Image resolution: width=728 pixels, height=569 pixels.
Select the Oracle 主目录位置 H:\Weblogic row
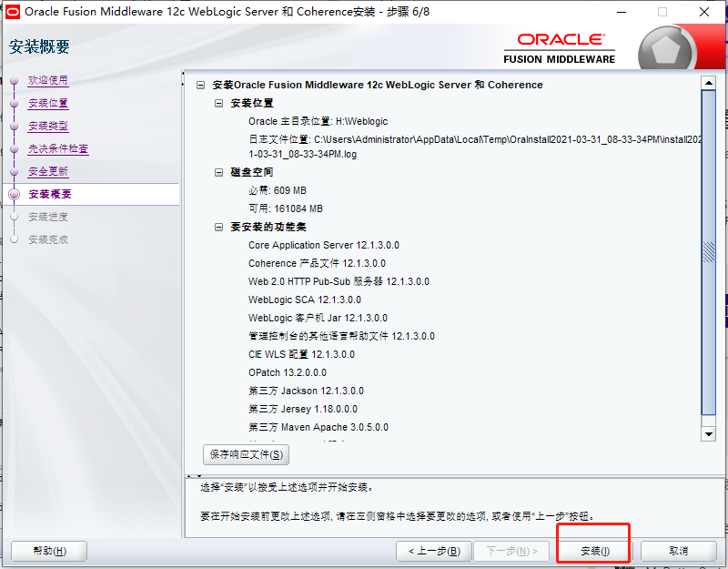318,122
